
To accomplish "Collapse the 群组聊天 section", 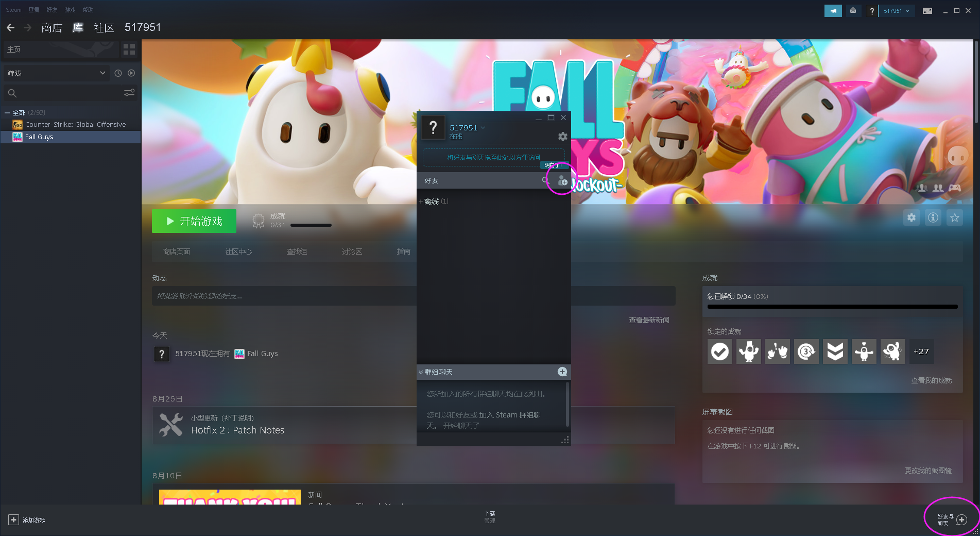I will click(421, 372).
